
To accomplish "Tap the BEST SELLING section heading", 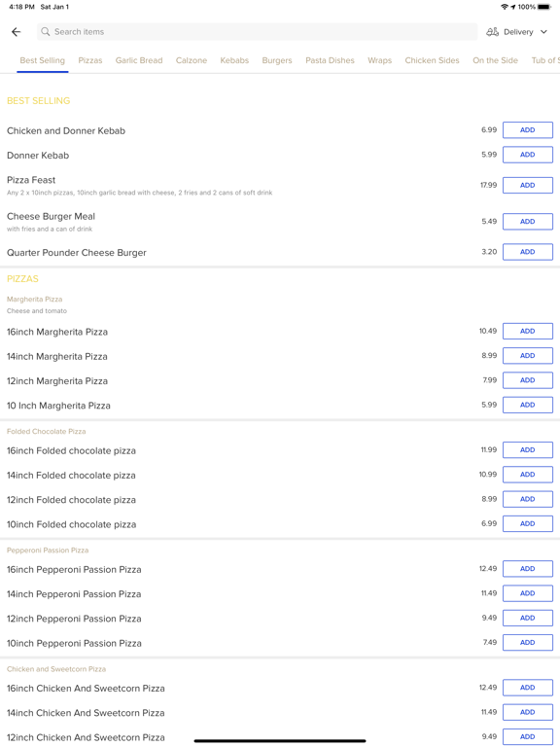I will tap(39, 101).
